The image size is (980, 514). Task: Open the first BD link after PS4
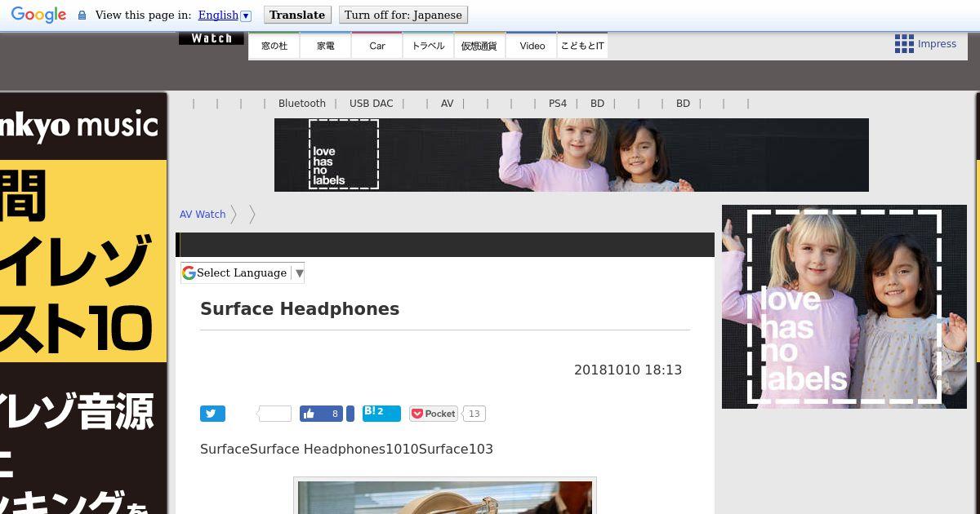point(598,104)
